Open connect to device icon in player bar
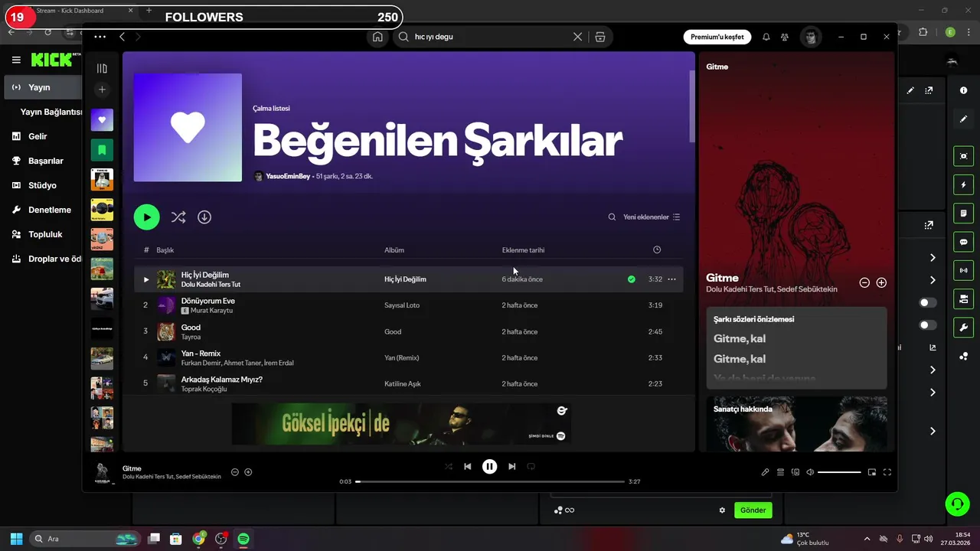 coord(795,472)
